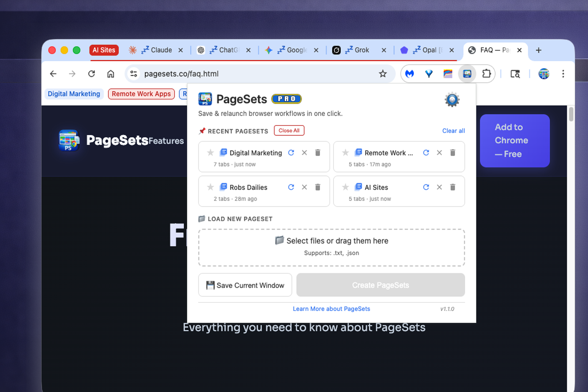Reload the AI Sites pageset in popup

pos(426,187)
